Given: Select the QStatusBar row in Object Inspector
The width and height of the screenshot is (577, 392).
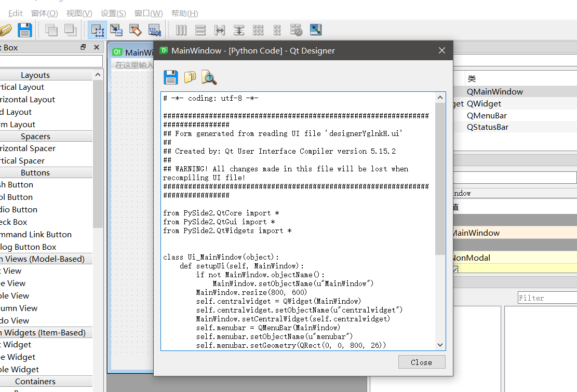Looking at the screenshot, I should 515,127.
